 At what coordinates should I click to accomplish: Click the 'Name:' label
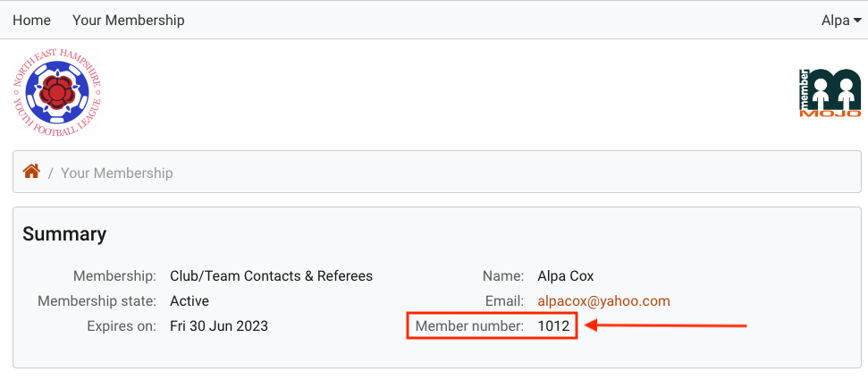tap(502, 276)
